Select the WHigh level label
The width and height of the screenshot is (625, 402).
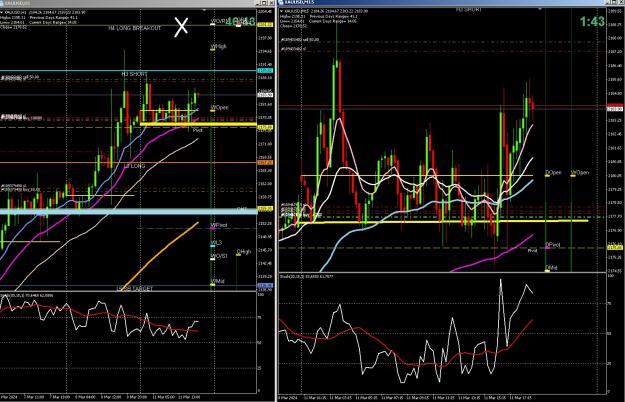[219, 47]
